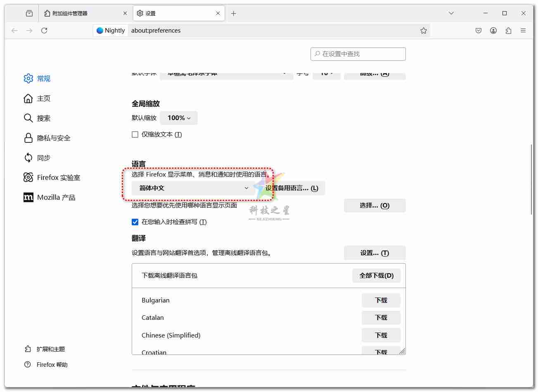
Task: Toggle the 仅缩放文本 checkbox
Action: [x=135, y=134]
